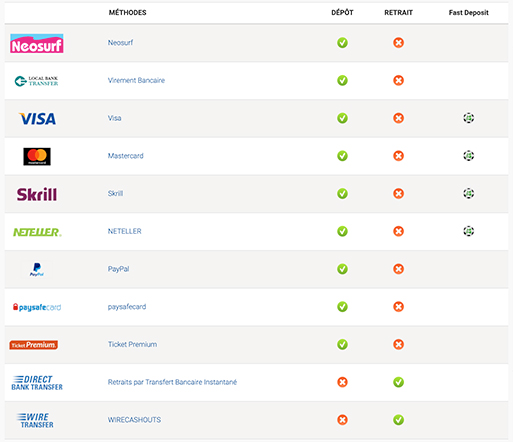Click the Wire Transfer logo
This screenshot has height=442, width=513.
35,420
